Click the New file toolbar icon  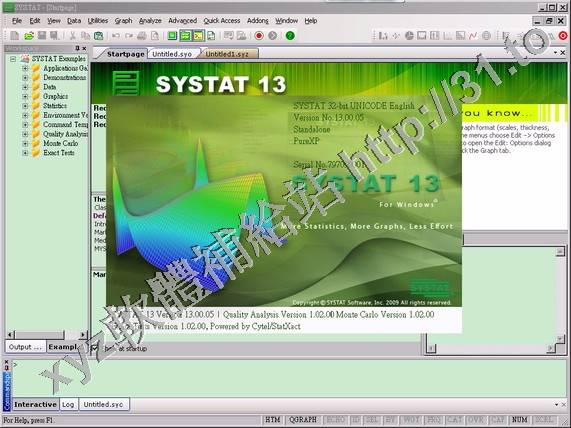coord(15,36)
